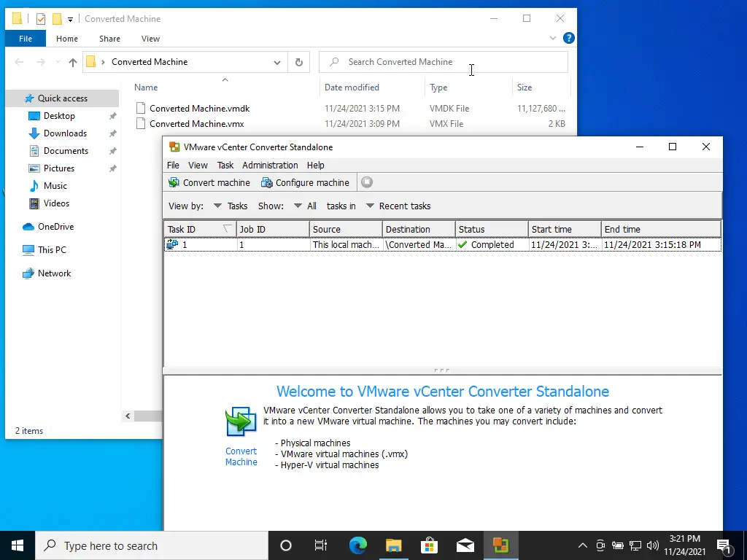747x560 pixels.
Task: Open View tab in File Explorer ribbon
Action: 150,39
